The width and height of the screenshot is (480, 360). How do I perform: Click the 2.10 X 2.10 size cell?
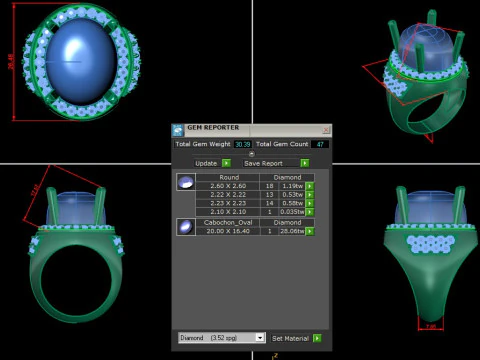(x=228, y=212)
